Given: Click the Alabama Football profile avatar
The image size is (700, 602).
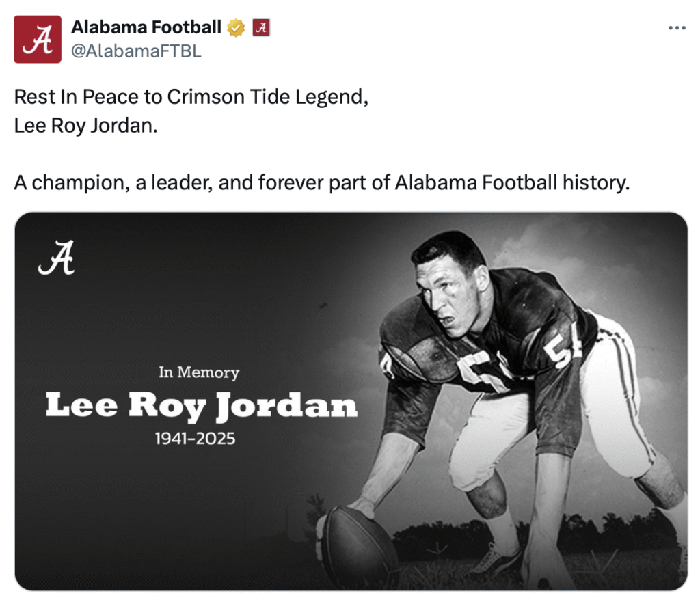Looking at the screenshot, I should coord(38,40).
